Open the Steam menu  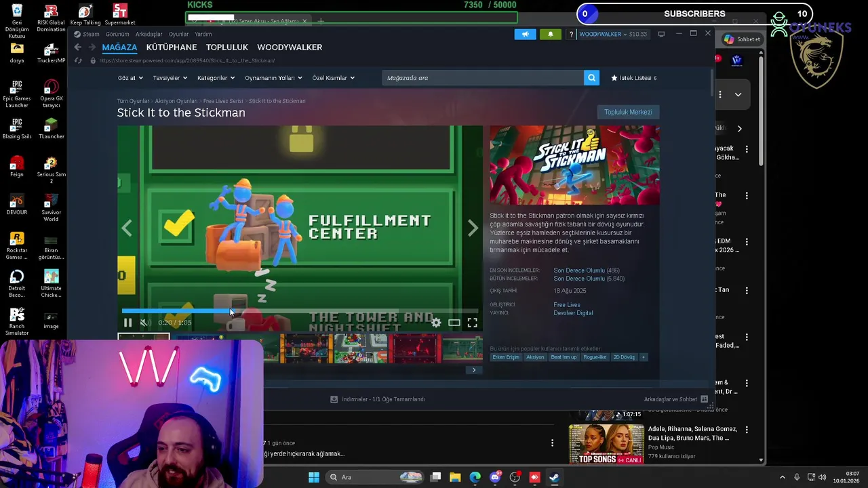pyautogui.click(x=87, y=34)
